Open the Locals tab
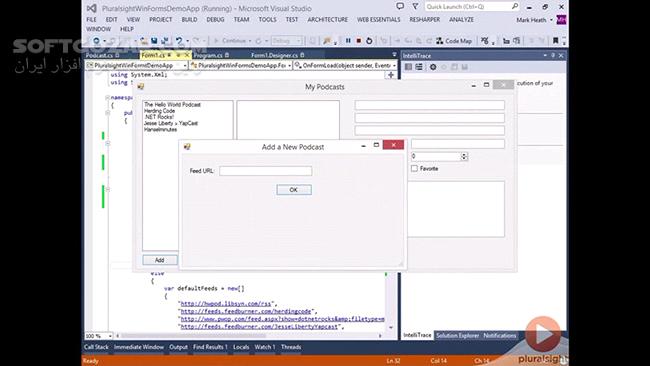The image size is (650, 366). pyautogui.click(x=241, y=347)
